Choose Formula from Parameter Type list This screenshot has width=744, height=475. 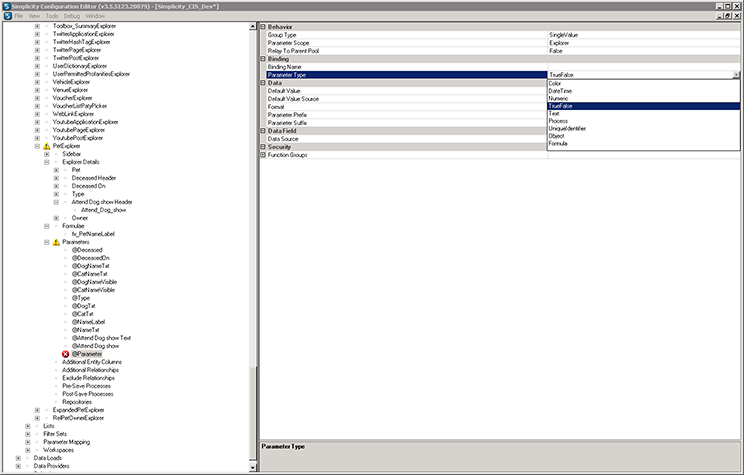(643, 143)
